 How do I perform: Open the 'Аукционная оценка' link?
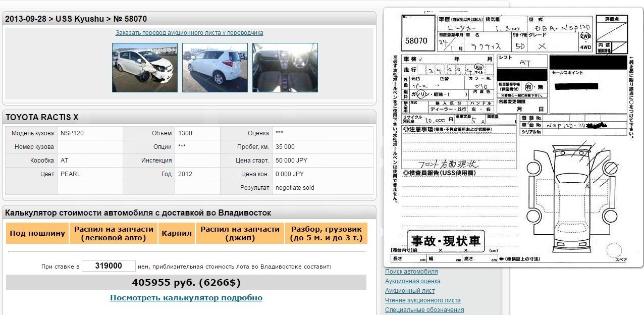[x=413, y=281]
